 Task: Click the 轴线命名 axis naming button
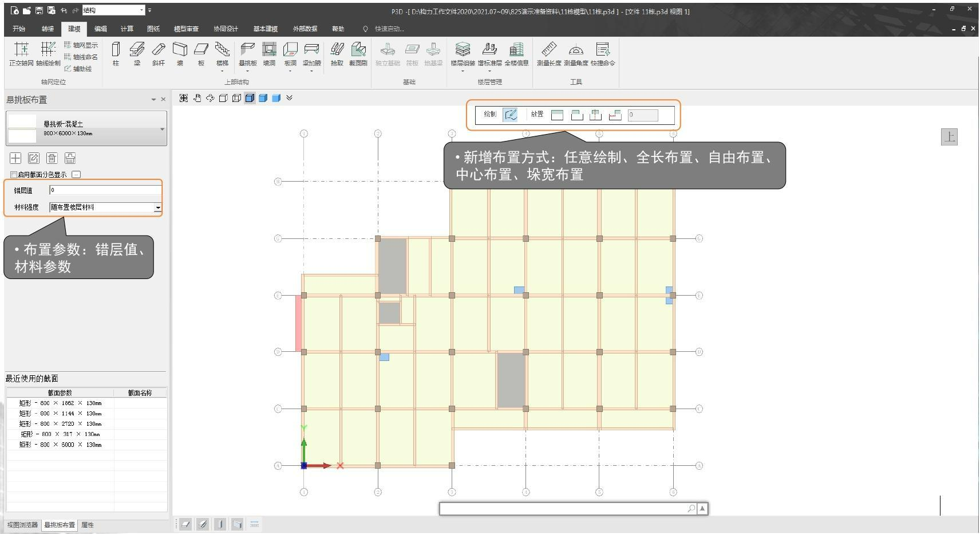click(81, 57)
